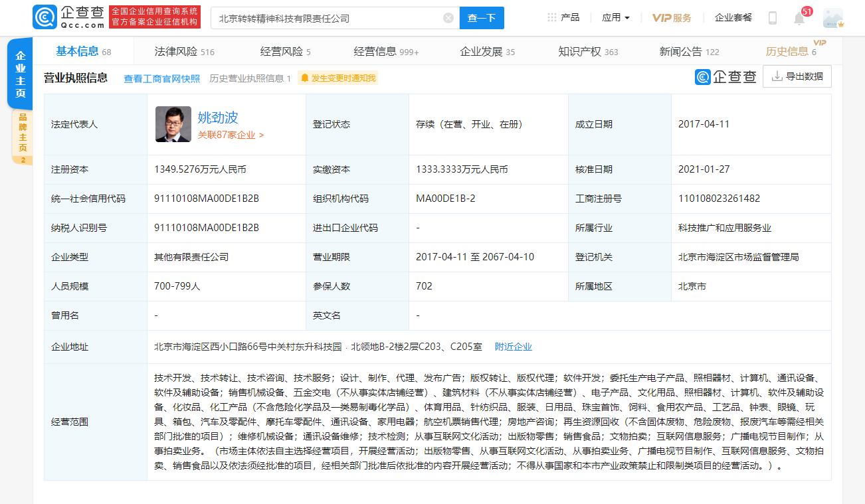Switch to the 企业发展 tab

pos(487,52)
